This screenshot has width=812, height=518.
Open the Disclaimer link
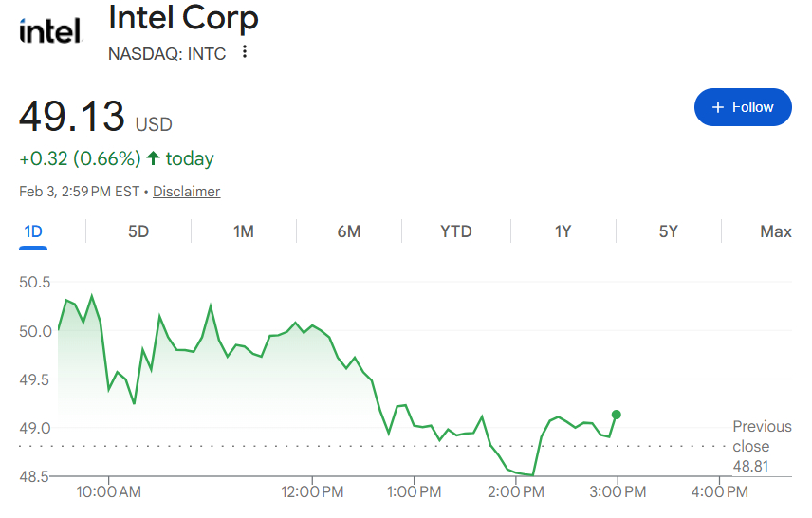[186, 192]
